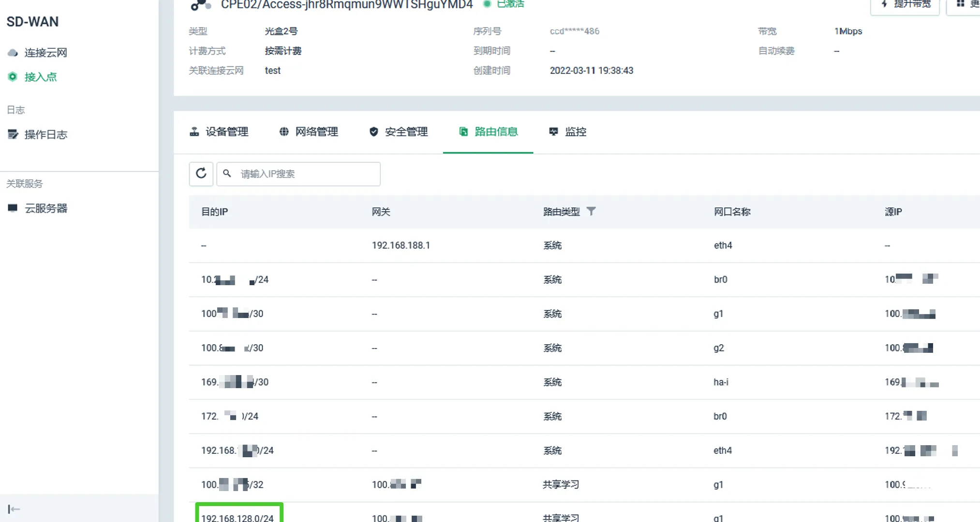Select destination 192.168.128.0/24 cell
Screen dimensions: 980x522
coord(238,518)
